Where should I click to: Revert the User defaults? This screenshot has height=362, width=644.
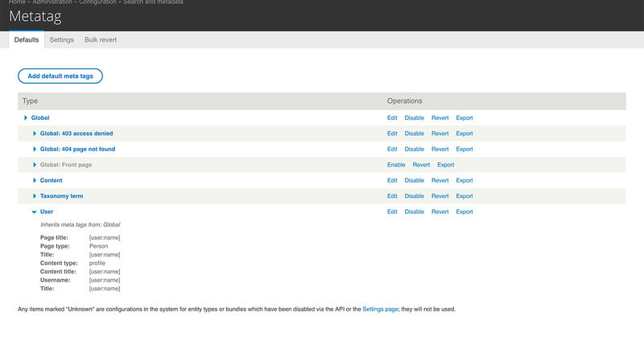[440, 212]
